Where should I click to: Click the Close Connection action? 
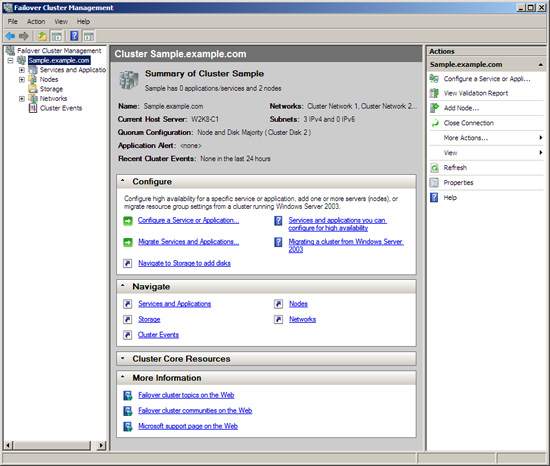(469, 123)
